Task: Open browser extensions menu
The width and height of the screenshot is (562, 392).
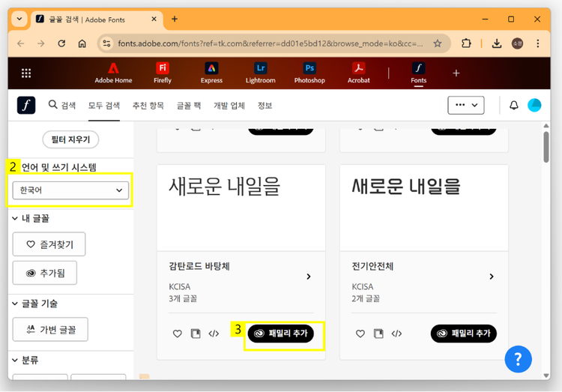Action: tap(466, 43)
